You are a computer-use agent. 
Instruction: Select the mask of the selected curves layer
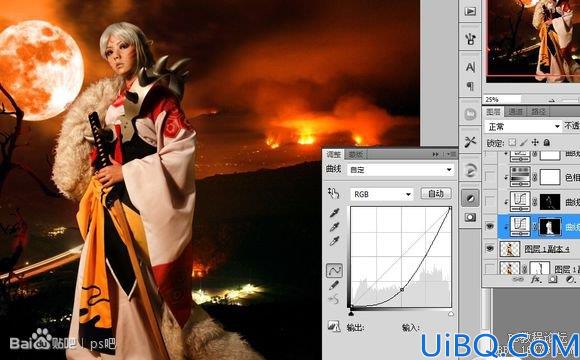(x=550, y=226)
